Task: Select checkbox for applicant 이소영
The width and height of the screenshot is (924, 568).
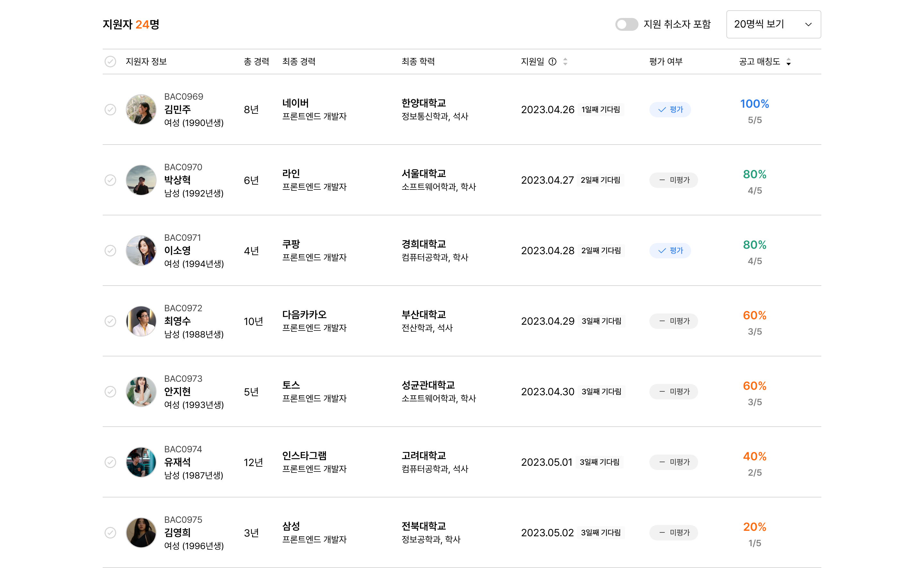Action: [110, 251]
